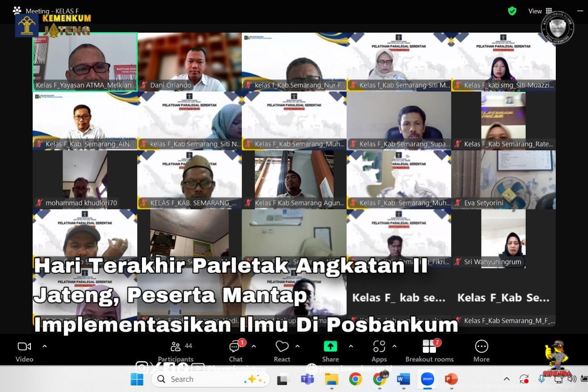This screenshot has width=588, height=392.
Task: Expand the Video options arrow
Action: click(x=44, y=346)
